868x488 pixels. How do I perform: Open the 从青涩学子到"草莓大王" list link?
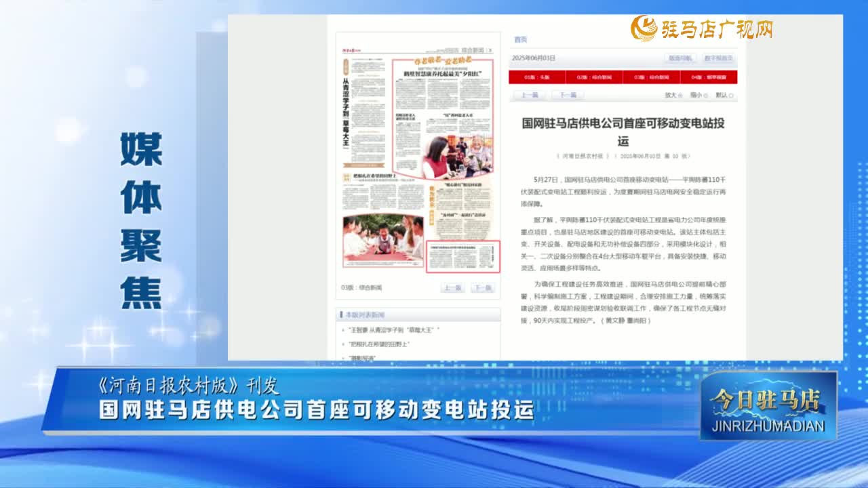point(393,330)
